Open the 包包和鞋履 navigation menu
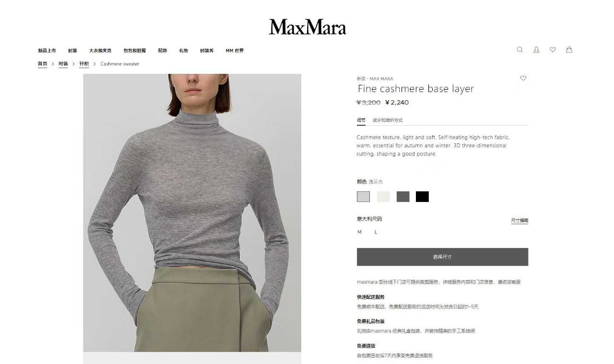Image resolution: width=614 pixels, height=364 pixels. pyautogui.click(x=134, y=50)
